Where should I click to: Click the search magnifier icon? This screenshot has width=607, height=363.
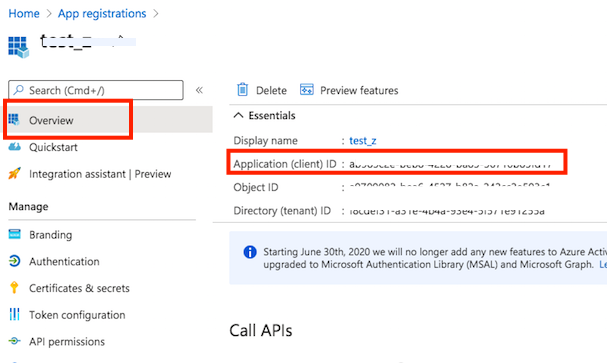coord(18,90)
